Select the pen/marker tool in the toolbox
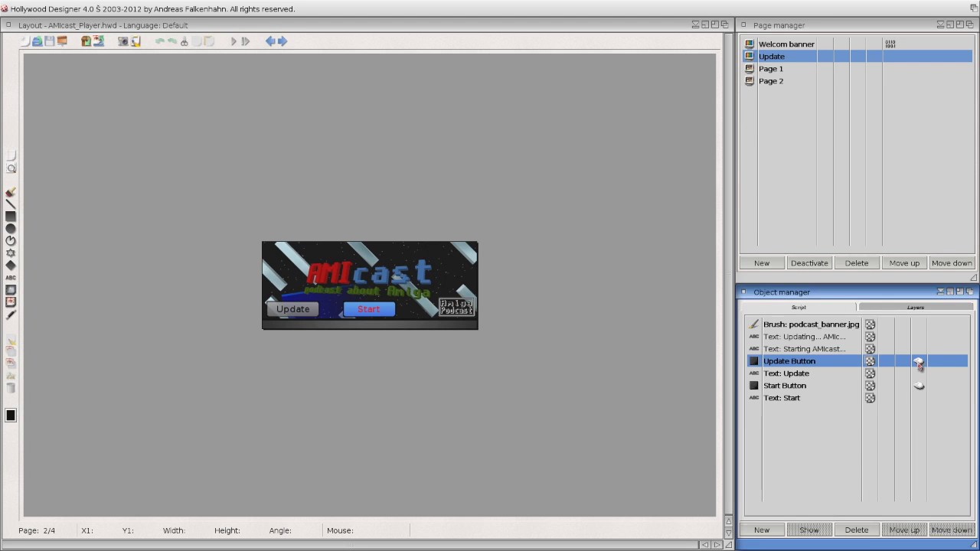 (11, 315)
